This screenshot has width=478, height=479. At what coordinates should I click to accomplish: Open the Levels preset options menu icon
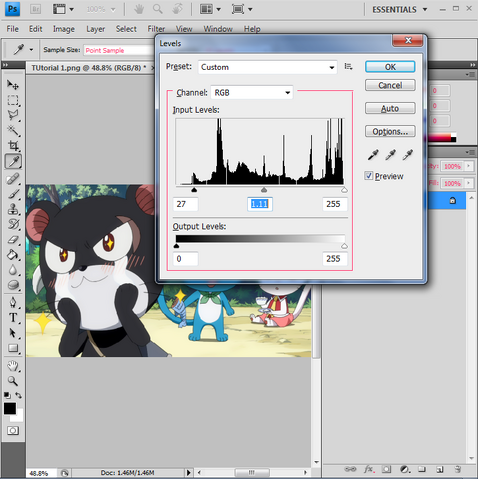(x=348, y=67)
